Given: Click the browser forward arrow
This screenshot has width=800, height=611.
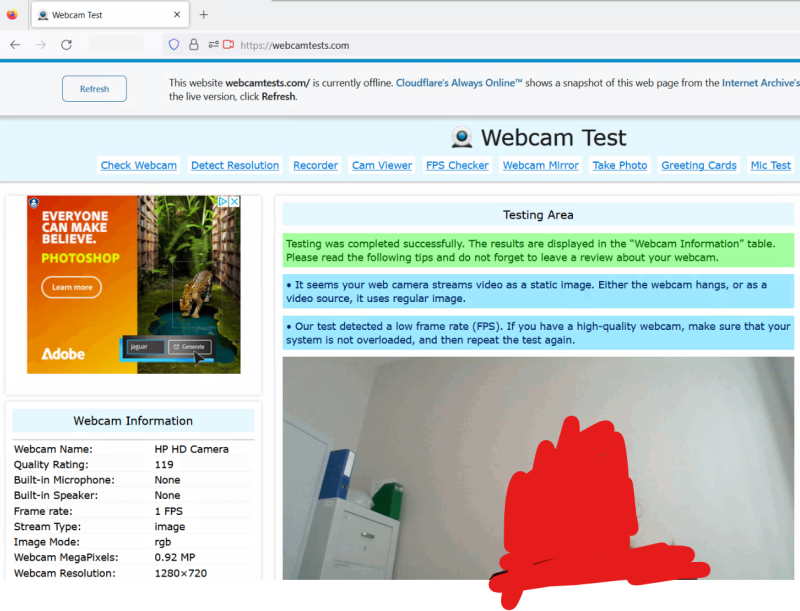Looking at the screenshot, I should pos(41,45).
